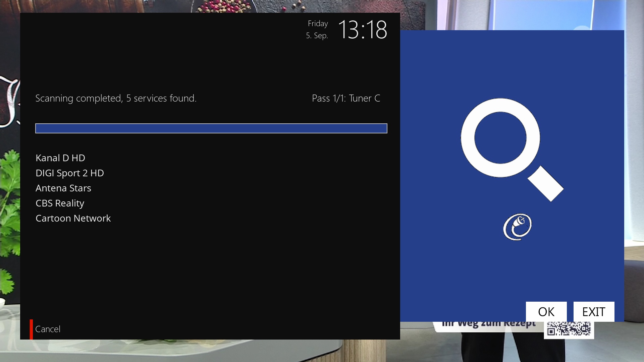Click the 13:18 clock display
Screen dimensions: 644x362
363,29
